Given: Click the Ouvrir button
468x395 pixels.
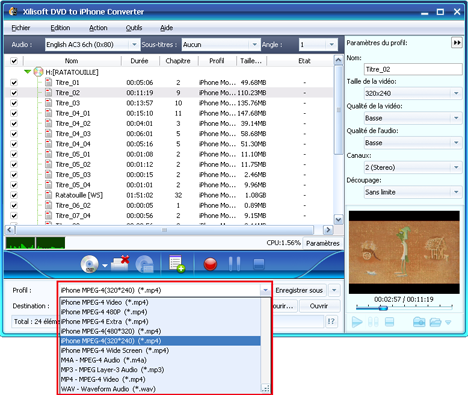Looking at the screenshot, I should tap(319, 306).
